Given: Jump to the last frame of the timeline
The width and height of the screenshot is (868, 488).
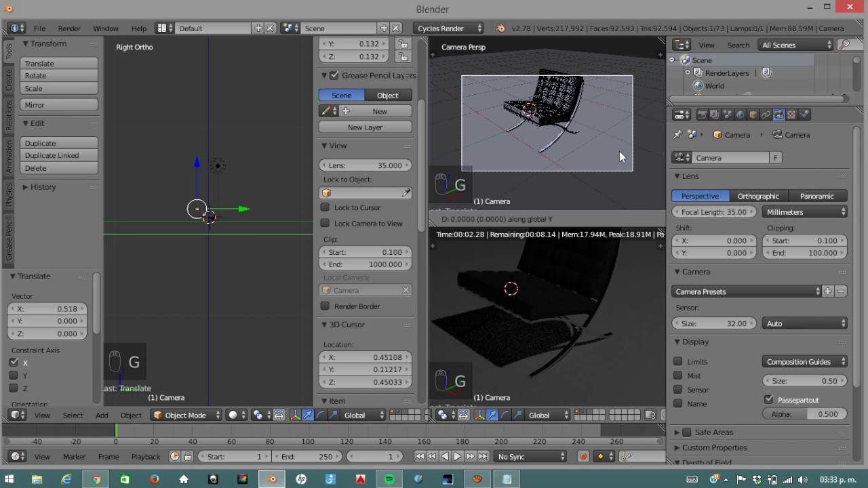Looking at the screenshot, I should [x=483, y=456].
